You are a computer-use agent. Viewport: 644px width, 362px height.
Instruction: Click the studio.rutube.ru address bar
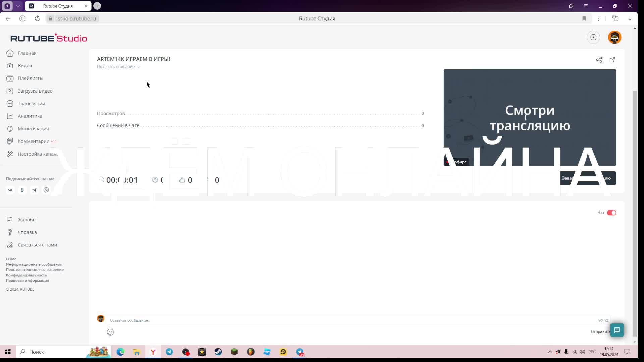tap(77, 19)
